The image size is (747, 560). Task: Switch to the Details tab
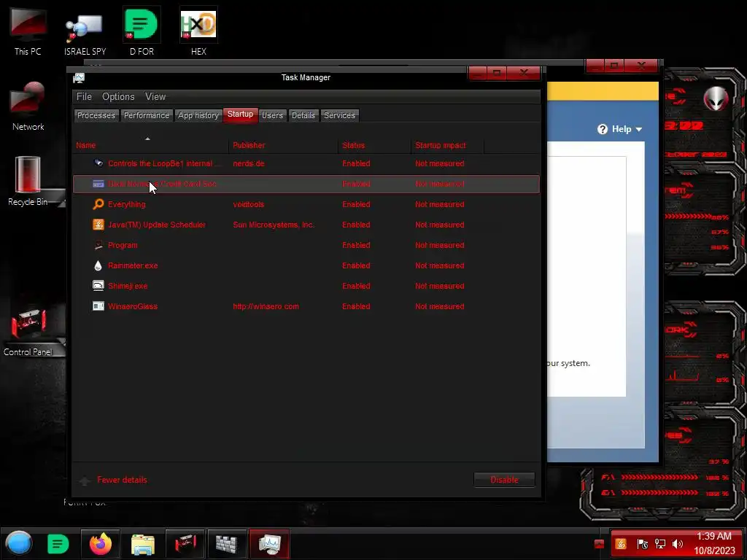[303, 115]
